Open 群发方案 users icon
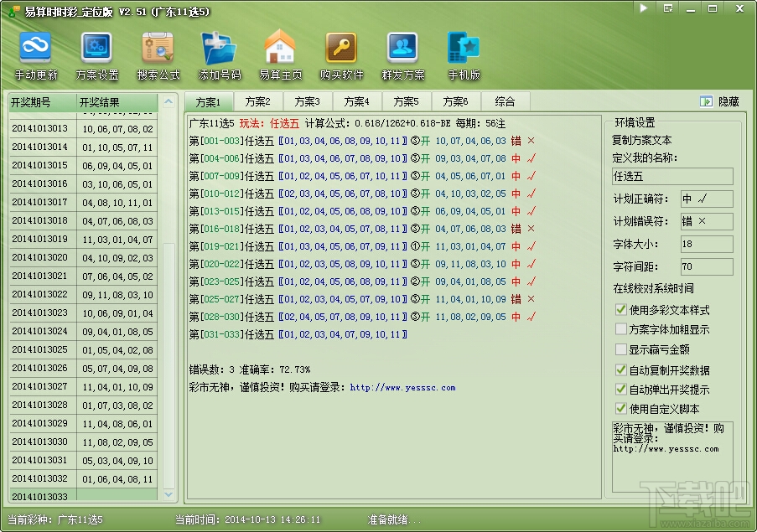Viewport: 757px width, 532px height. 402,47
